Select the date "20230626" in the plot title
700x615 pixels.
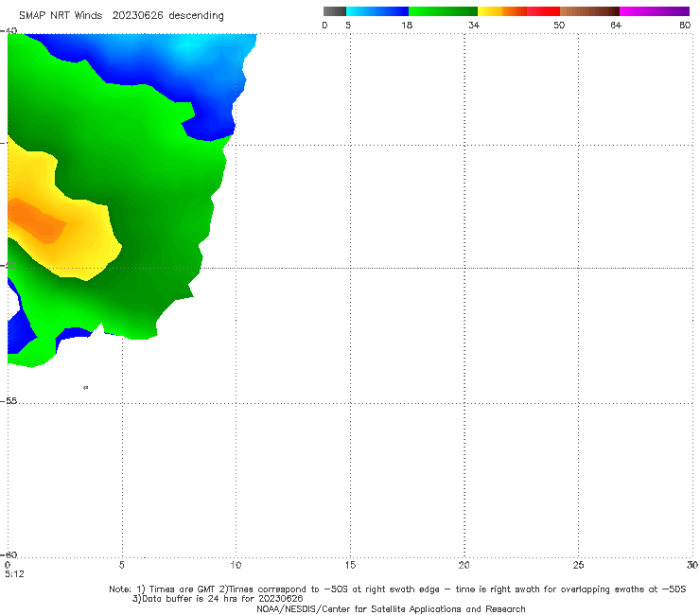pyautogui.click(x=137, y=16)
